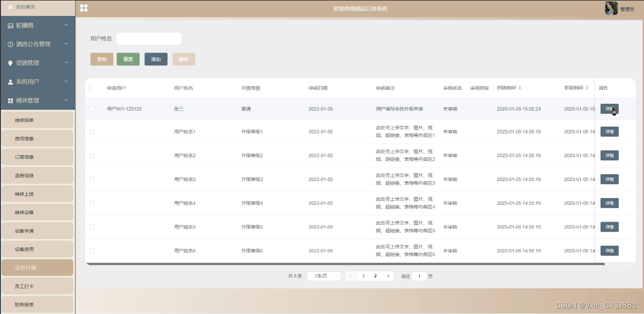Image resolution: width=644 pixels, height=314 pixels.
Task: Click the image icon beside 轮播图
Action: [x=11, y=26]
